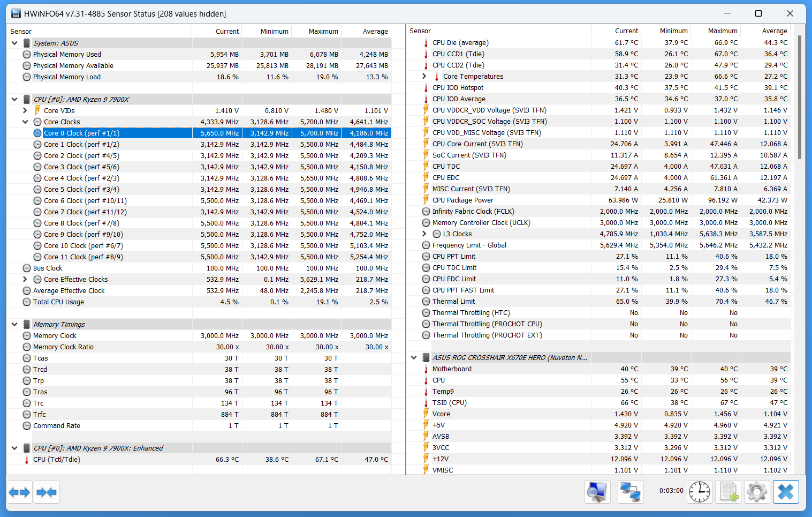Close sensor window with blue X button
This screenshot has height=517, width=812.
[x=785, y=492]
